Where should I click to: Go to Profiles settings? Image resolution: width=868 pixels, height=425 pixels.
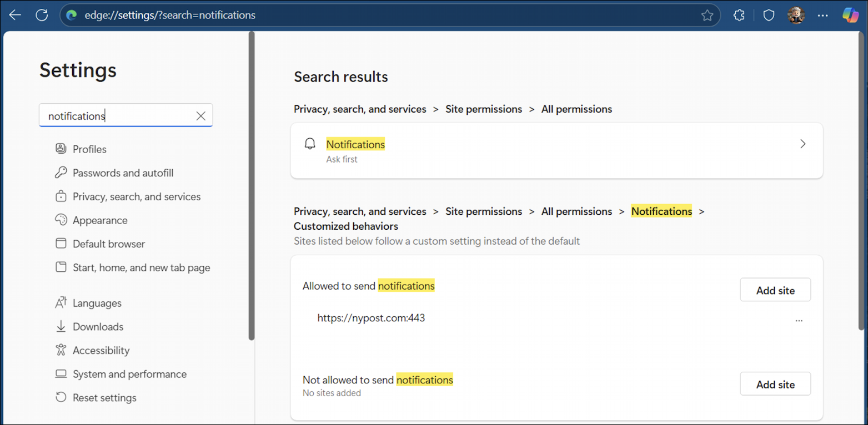coord(89,149)
